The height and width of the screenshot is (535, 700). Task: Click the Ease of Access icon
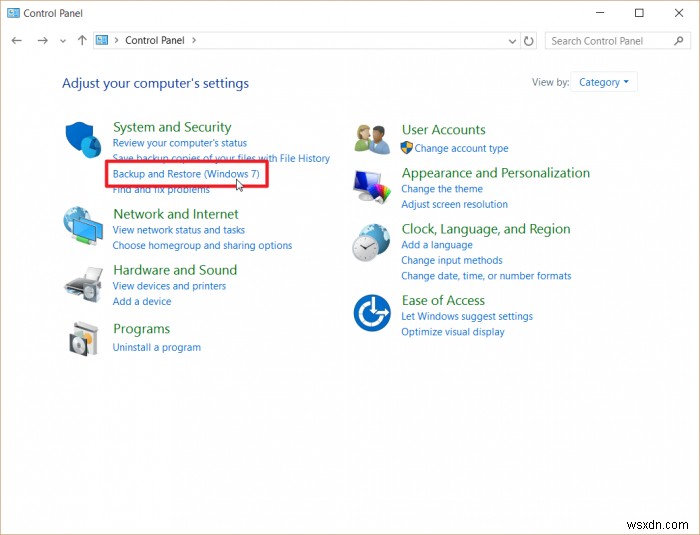coord(372,313)
